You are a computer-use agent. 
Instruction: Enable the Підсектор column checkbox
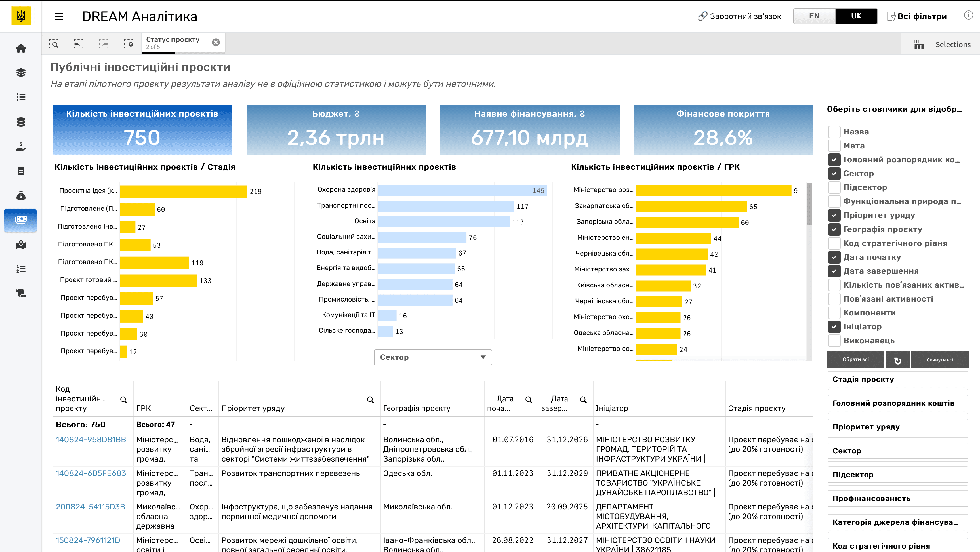pyautogui.click(x=834, y=187)
